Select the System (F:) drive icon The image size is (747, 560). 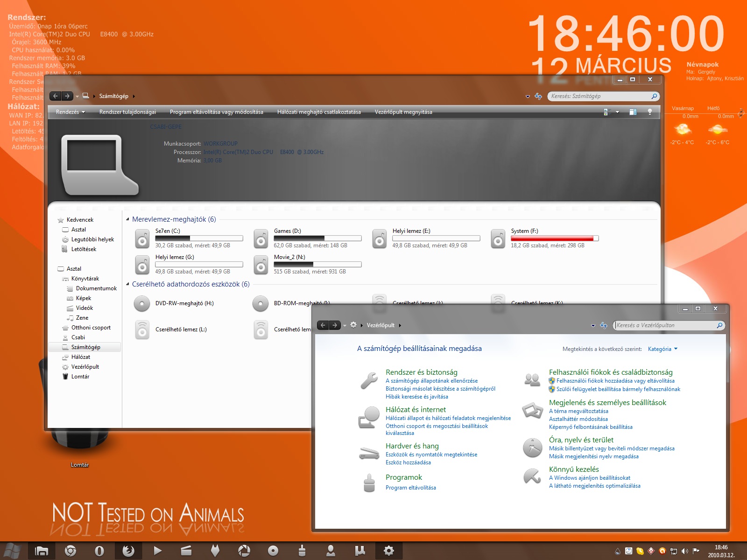498,239
